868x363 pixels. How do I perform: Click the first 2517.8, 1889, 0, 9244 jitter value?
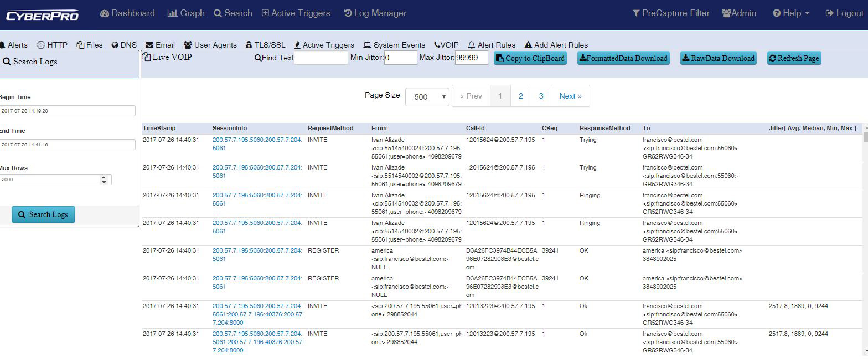798,306
